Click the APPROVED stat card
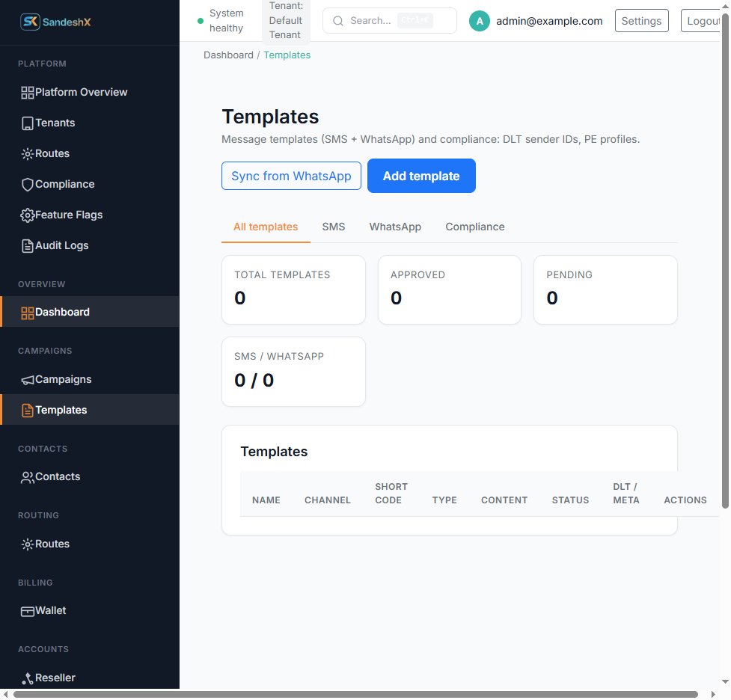731x700 pixels. [450, 290]
